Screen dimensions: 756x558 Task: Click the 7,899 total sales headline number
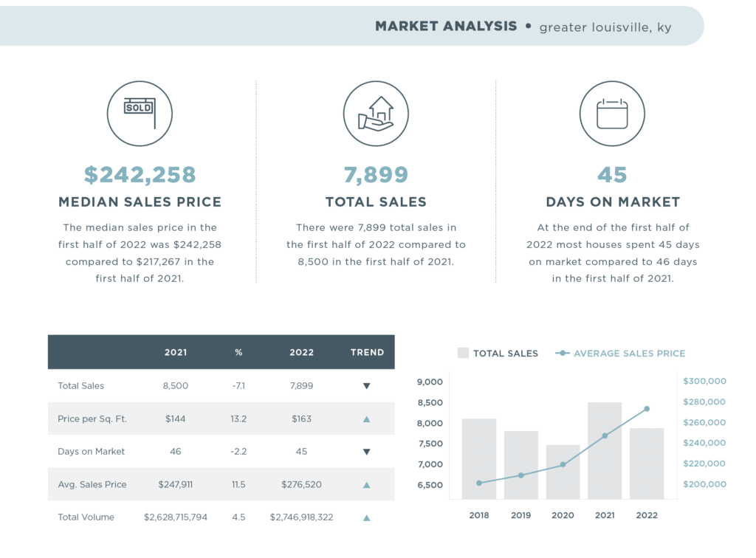tap(376, 175)
